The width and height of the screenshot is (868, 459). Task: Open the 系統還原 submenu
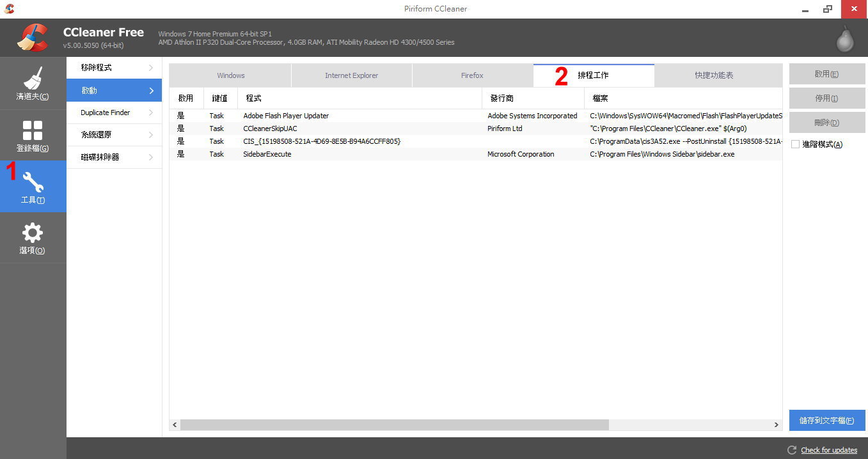click(x=114, y=135)
